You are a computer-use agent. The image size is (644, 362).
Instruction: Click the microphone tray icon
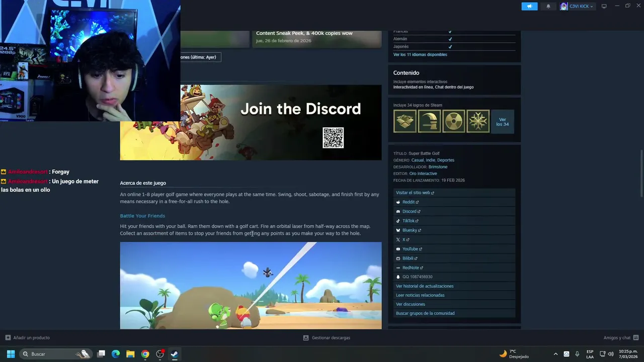pyautogui.click(x=577, y=354)
